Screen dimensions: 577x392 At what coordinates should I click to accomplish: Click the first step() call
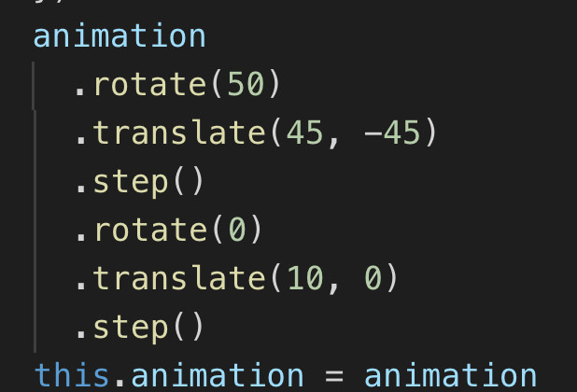click(140, 182)
